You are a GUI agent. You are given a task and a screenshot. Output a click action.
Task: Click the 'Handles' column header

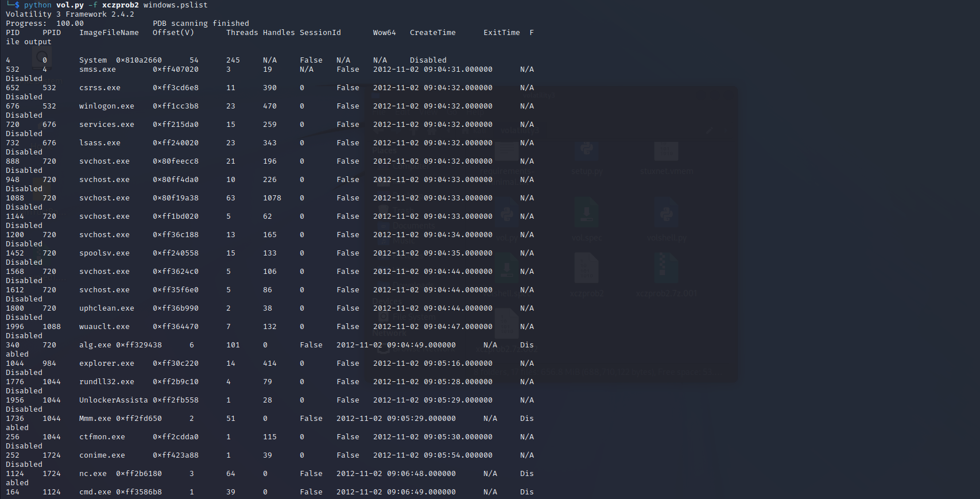coord(279,33)
